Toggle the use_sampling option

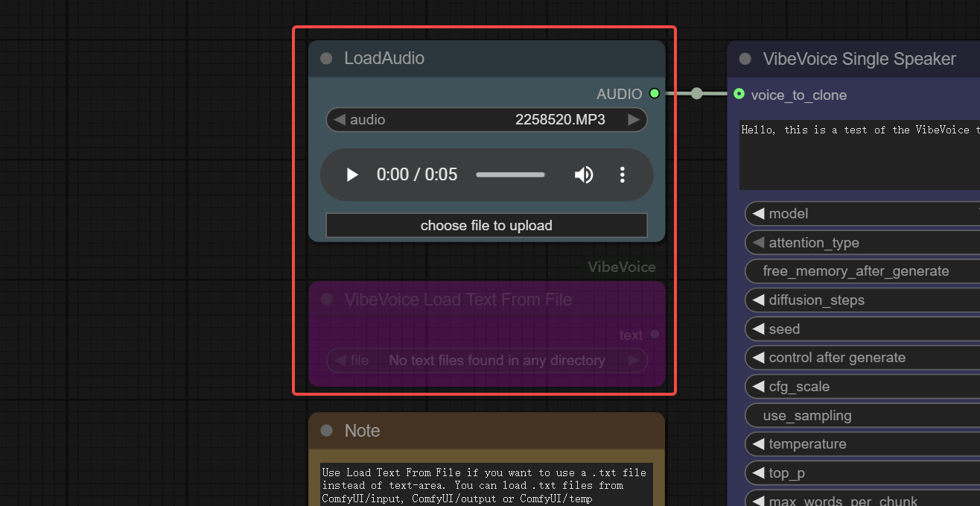862,416
